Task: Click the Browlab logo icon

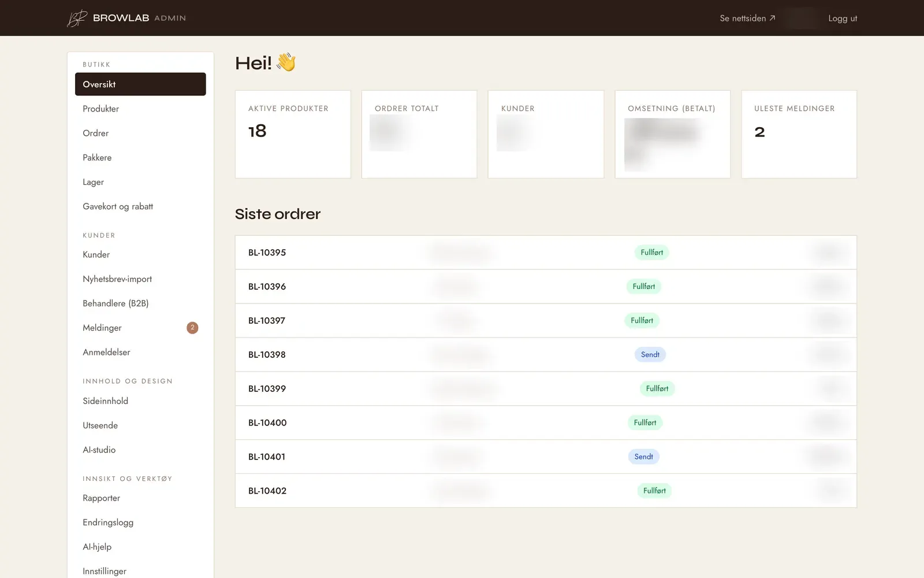Action: click(x=77, y=18)
